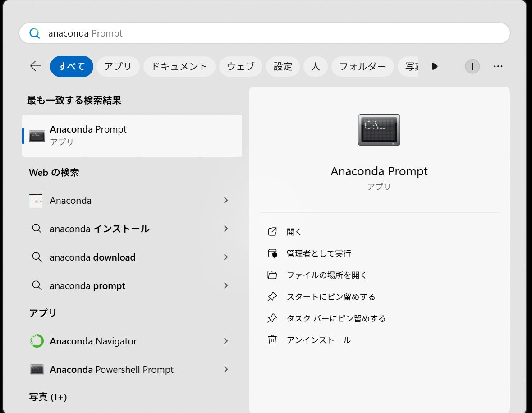Switch to the ウェブ filter tab
The width and height of the screenshot is (532, 413).
(241, 67)
